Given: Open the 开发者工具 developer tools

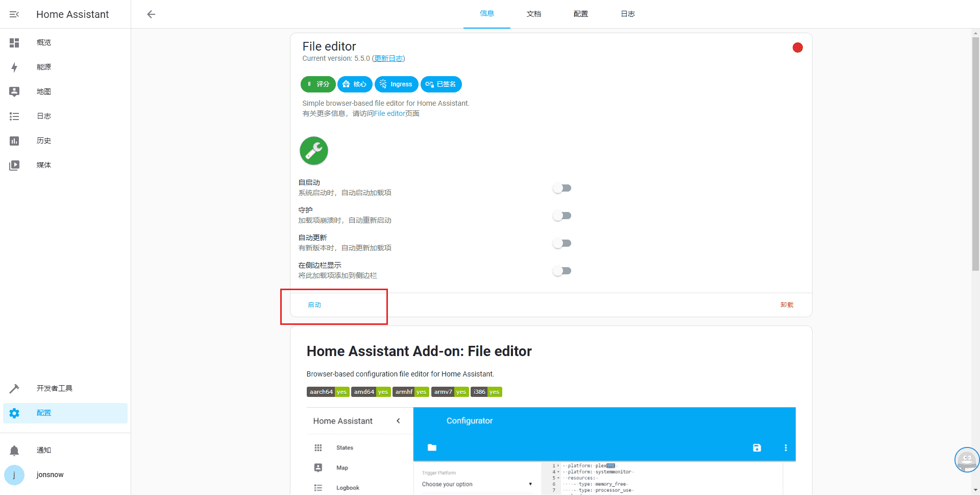Looking at the screenshot, I should point(54,388).
